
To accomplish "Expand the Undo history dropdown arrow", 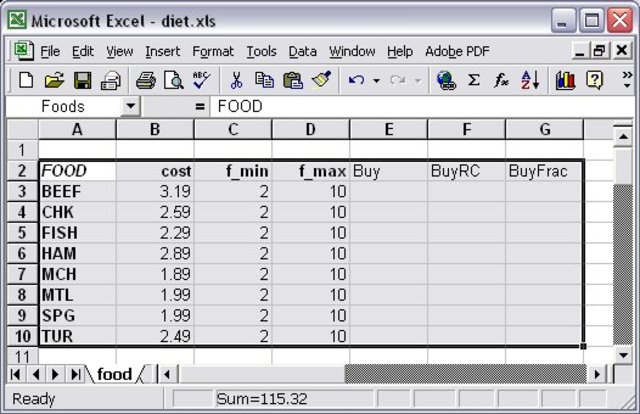I will point(376,80).
